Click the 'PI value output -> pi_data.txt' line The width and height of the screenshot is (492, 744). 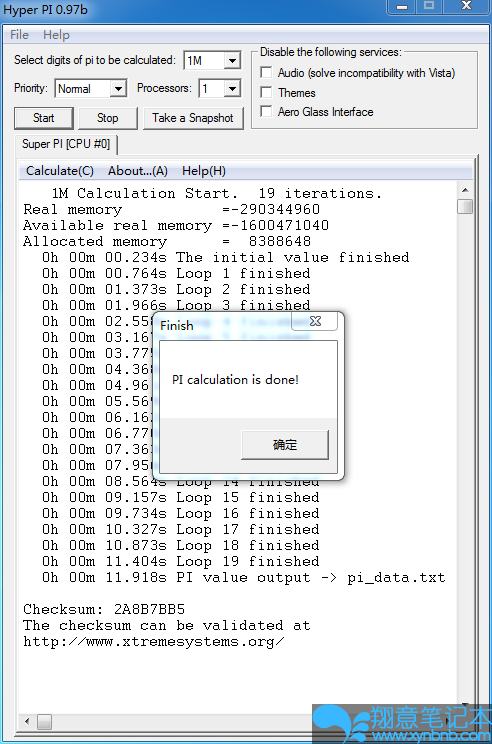pos(244,577)
